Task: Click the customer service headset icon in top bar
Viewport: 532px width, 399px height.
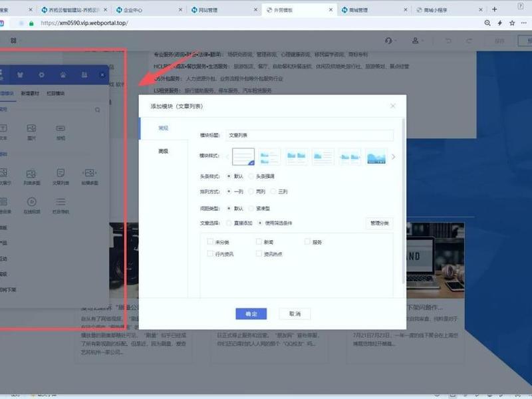Action: pyautogui.click(x=388, y=41)
